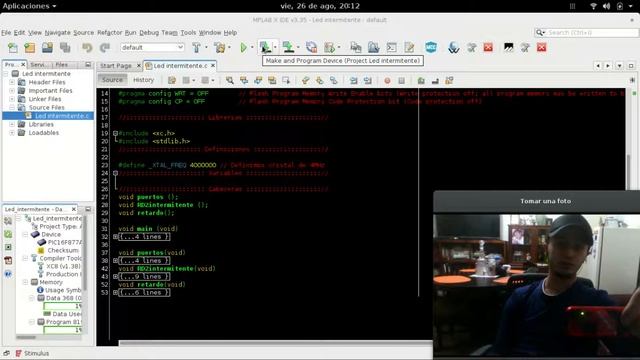This screenshot has height=360, width=640.
Task: Click the Clean and Build icon
Action: coord(220,47)
